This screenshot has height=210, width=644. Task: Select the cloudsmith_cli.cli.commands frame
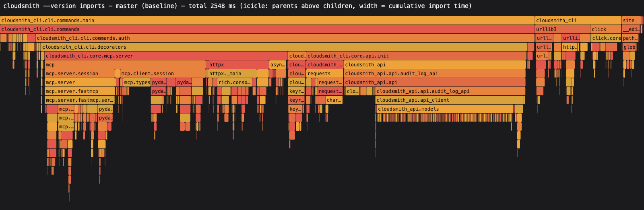tap(267, 29)
